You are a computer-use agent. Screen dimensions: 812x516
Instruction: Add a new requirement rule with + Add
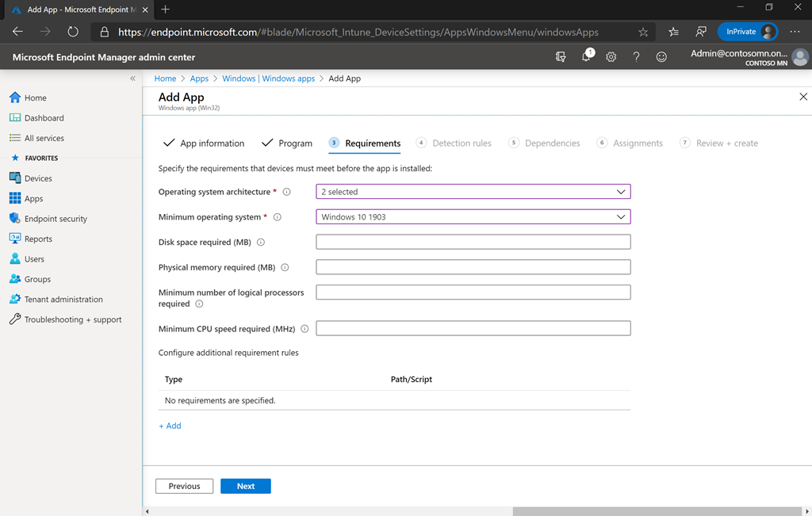(169, 426)
